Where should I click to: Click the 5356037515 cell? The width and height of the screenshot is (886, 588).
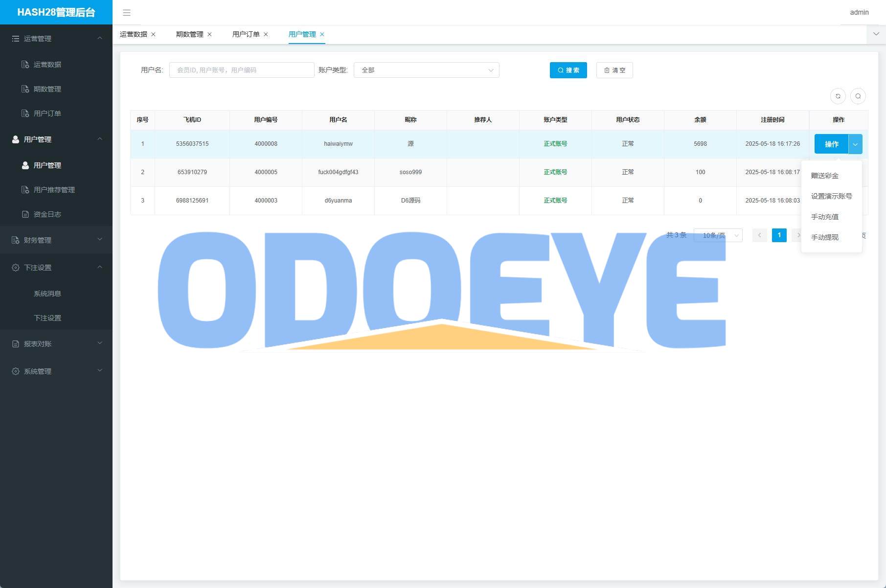tap(192, 144)
